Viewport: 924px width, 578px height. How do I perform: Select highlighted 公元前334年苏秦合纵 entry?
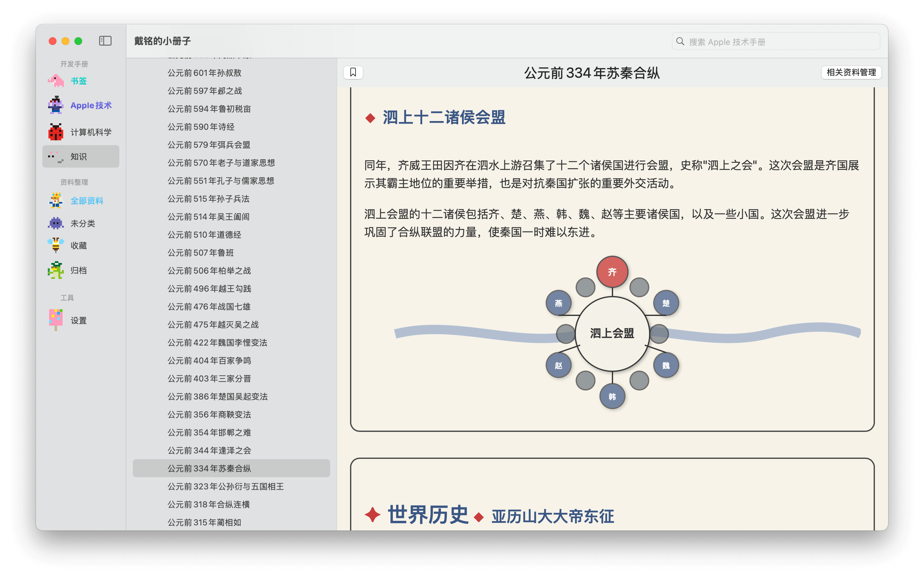tap(231, 468)
